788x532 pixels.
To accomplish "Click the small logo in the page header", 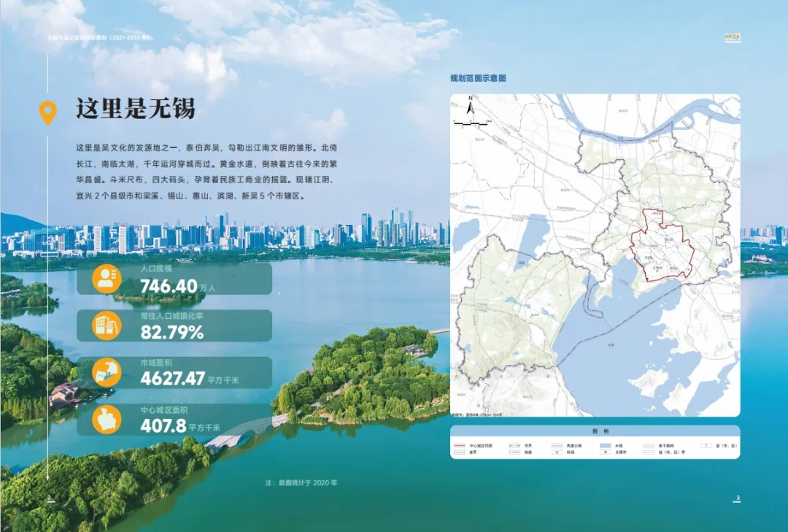I will 733,38.
